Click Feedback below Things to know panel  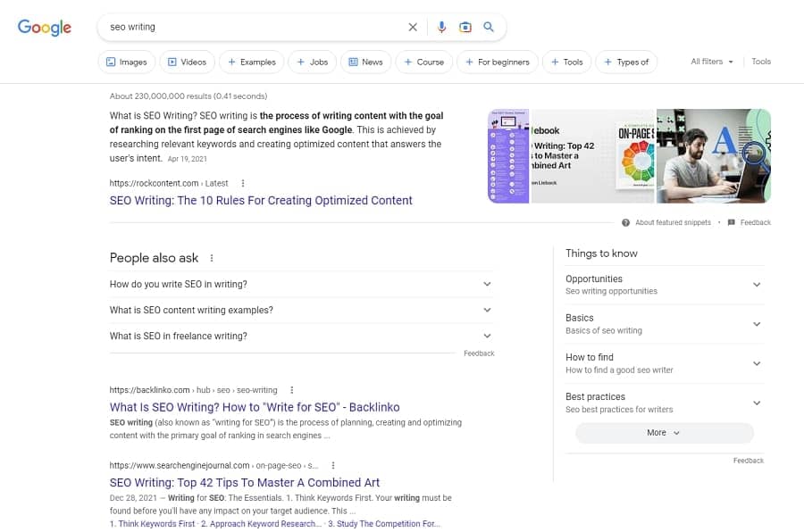[x=748, y=461]
